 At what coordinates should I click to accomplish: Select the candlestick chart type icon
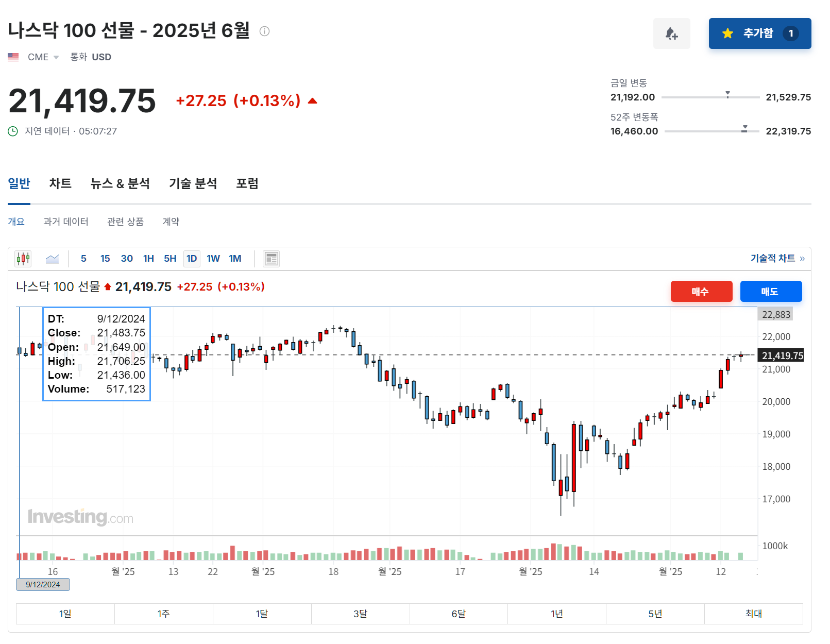23,258
